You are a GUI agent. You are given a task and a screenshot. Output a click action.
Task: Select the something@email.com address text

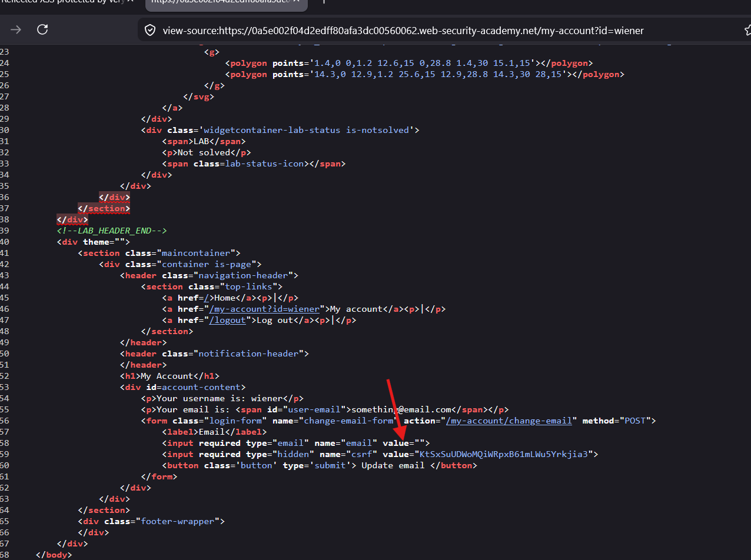pos(401,409)
